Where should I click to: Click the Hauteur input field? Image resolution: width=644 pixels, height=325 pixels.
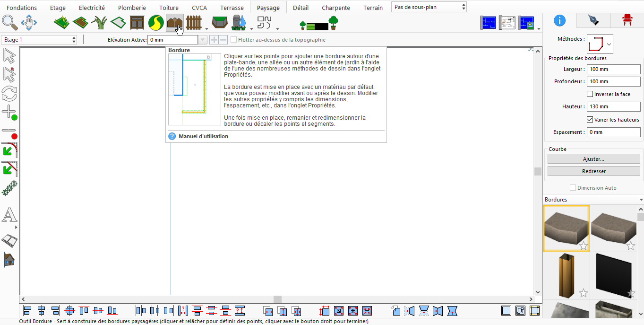click(x=613, y=106)
